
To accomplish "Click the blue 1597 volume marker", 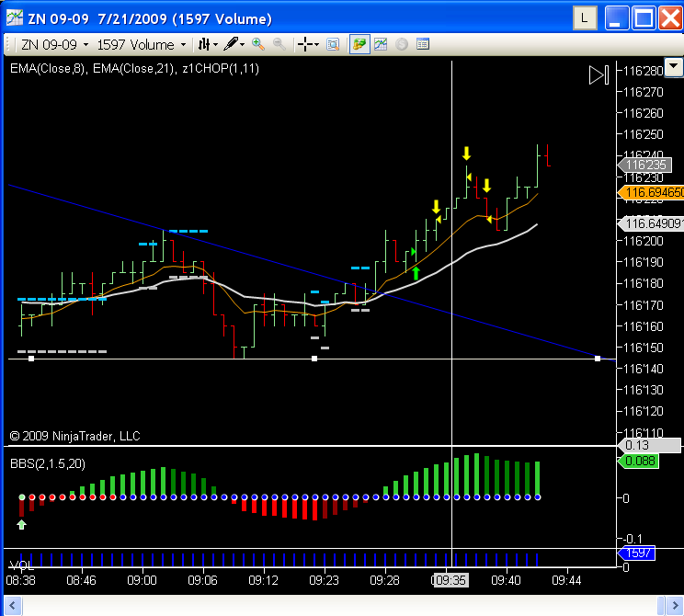I will tap(636, 553).
